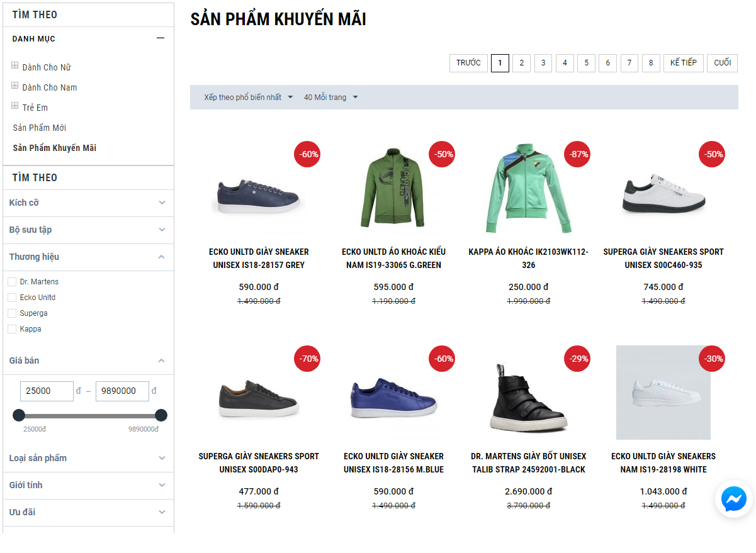Click the -87% badge on Kappa jacket
The height and width of the screenshot is (553, 756).
577,154
